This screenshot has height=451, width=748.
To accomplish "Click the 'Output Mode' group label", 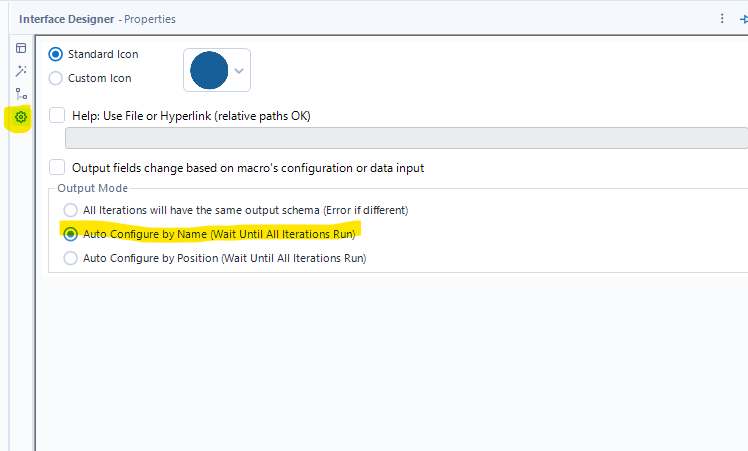I will (x=92, y=189).
